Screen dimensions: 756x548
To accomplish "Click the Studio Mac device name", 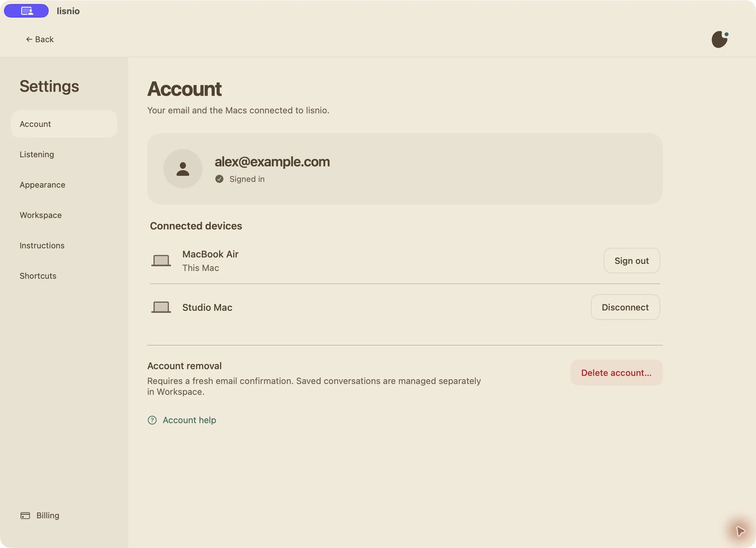I will [x=207, y=307].
